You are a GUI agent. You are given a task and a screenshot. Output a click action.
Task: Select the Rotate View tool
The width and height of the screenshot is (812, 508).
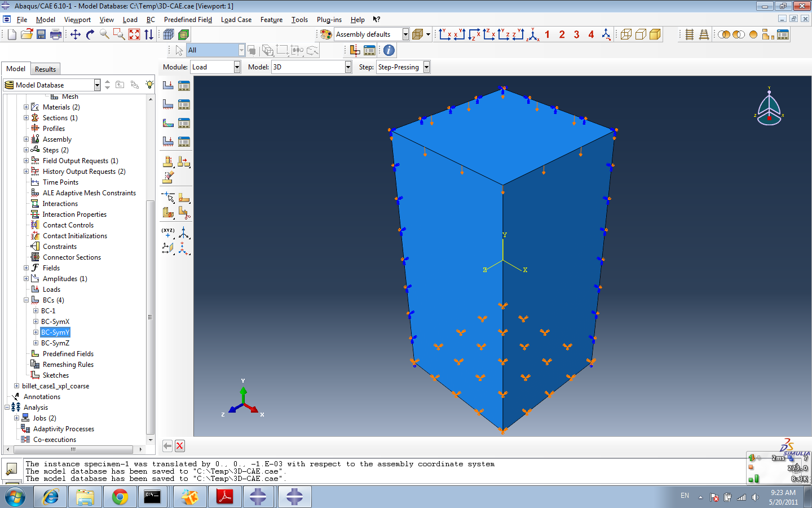tap(90, 34)
